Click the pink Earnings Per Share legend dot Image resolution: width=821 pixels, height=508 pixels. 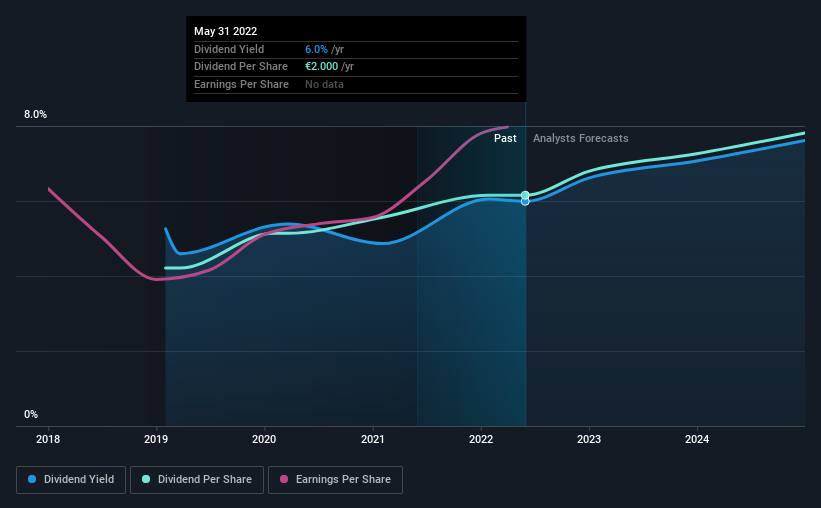(284, 479)
